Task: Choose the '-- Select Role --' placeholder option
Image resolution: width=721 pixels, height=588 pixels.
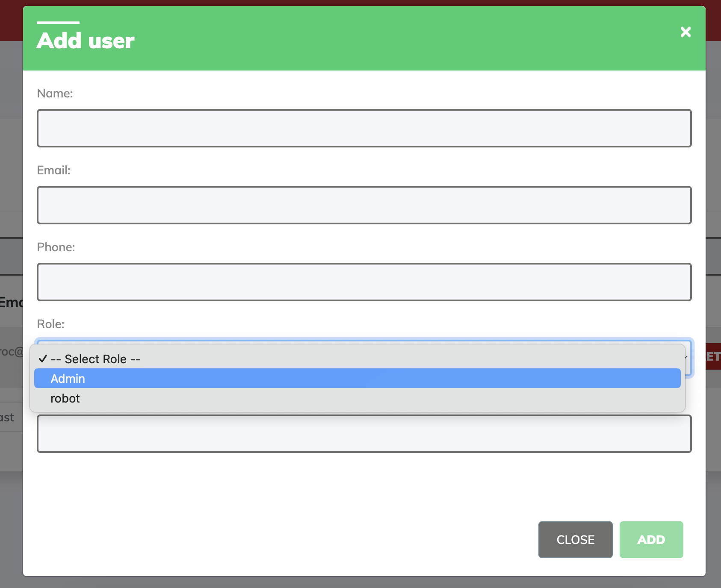Action: [x=95, y=359]
